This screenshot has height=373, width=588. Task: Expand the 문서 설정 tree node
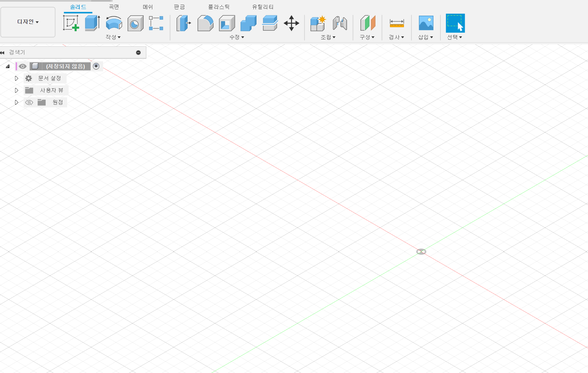[16, 78]
